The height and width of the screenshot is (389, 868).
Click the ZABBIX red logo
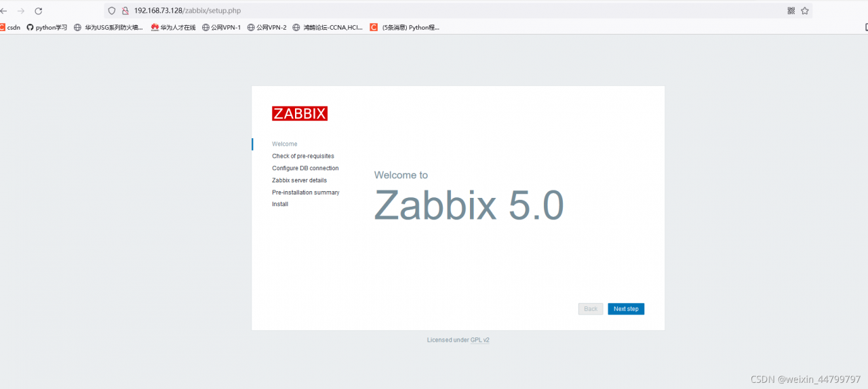[x=300, y=113]
